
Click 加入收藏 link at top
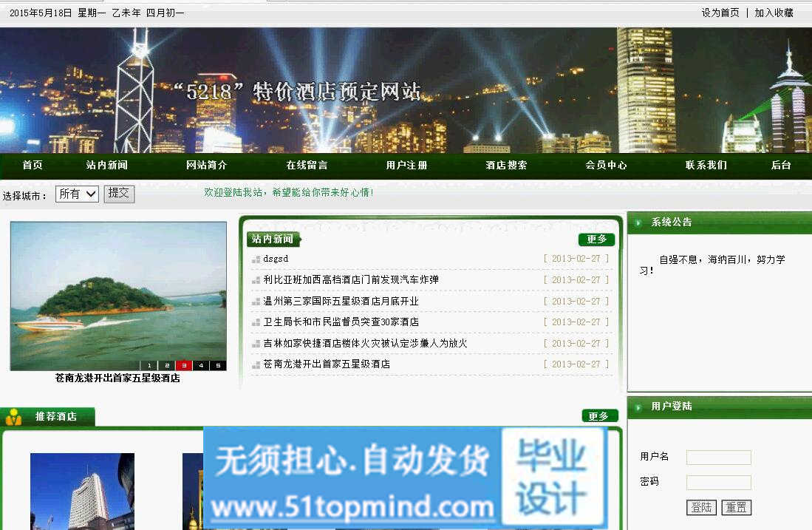tap(774, 13)
